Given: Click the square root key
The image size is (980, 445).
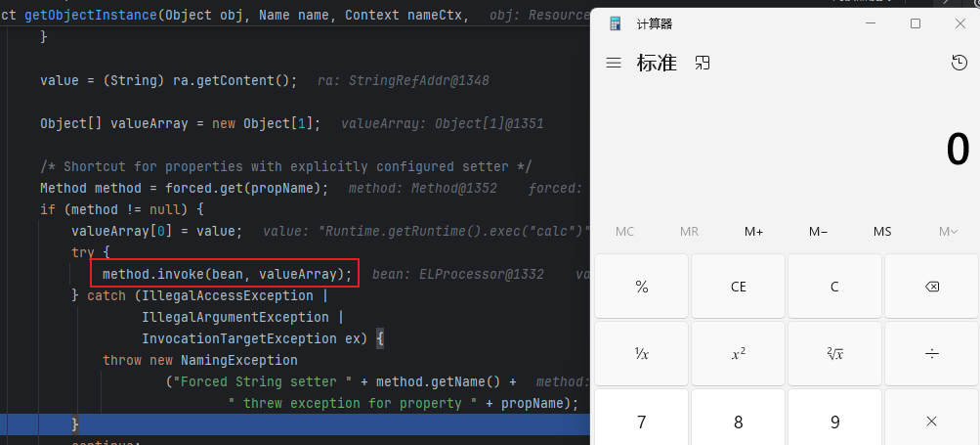Looking at the screenshot, I should tap(834, 354).
